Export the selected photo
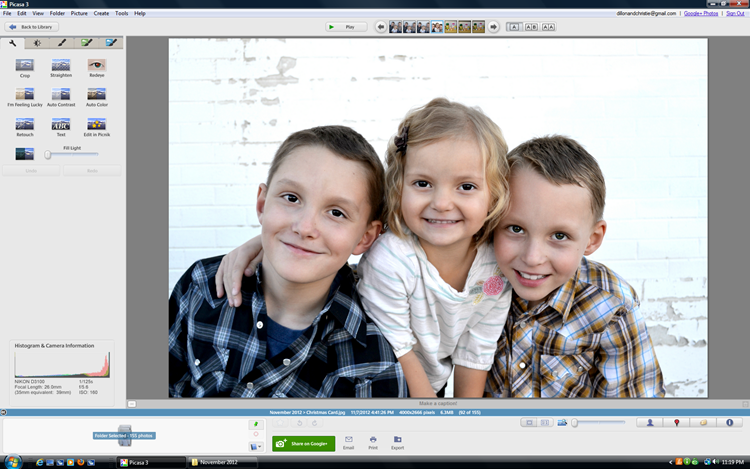The height and width of the screenshot is (469, 750). click(x=397, y=443)
